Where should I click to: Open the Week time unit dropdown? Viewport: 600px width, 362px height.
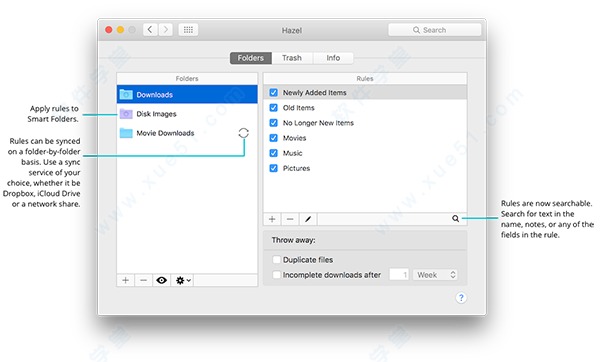(435, 275)
